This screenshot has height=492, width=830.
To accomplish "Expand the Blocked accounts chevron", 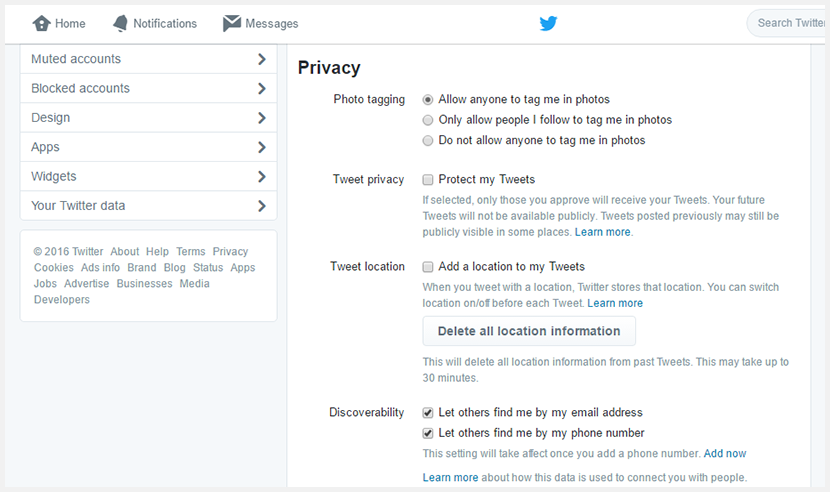I will coord(261,88).
